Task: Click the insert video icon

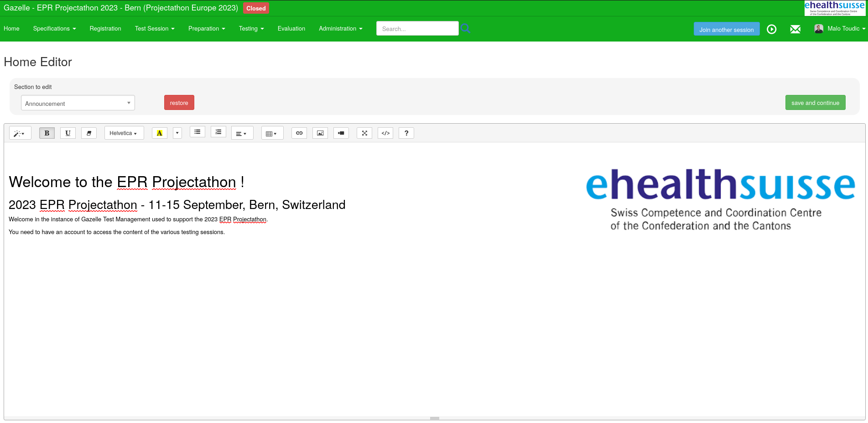Action: (x=341, y=133)
